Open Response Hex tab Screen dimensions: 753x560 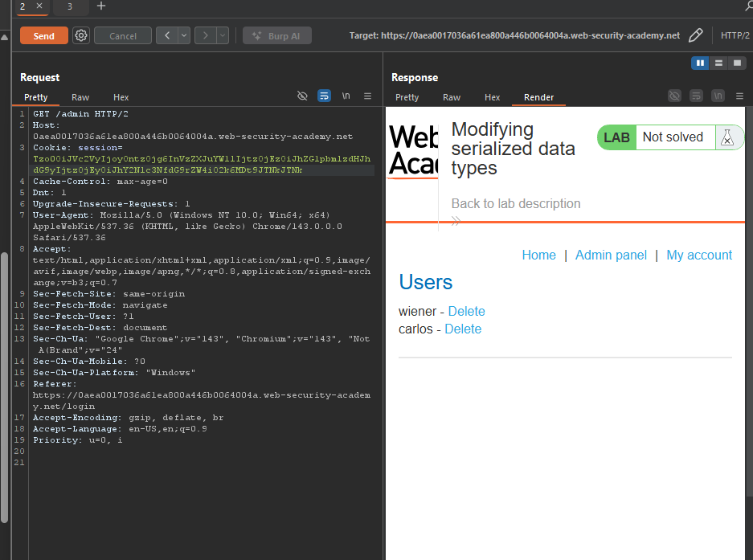coord(493,97)
